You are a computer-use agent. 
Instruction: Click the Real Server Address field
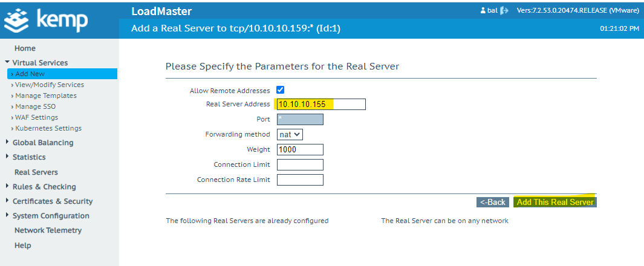[x=321, y=104]
